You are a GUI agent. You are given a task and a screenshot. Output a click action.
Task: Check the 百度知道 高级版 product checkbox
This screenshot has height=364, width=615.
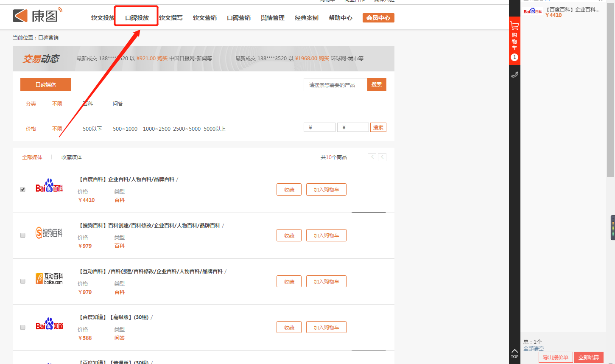[x=23, y=327]
